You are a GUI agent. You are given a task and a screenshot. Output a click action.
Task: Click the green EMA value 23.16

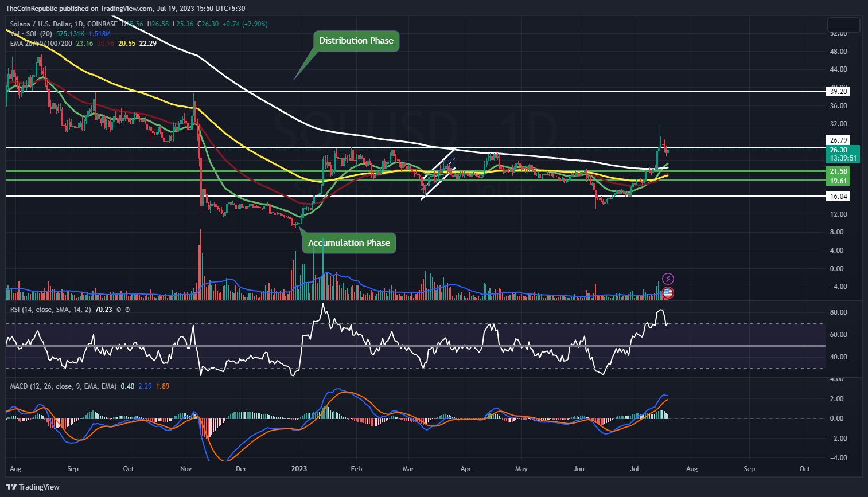[84, 44]
